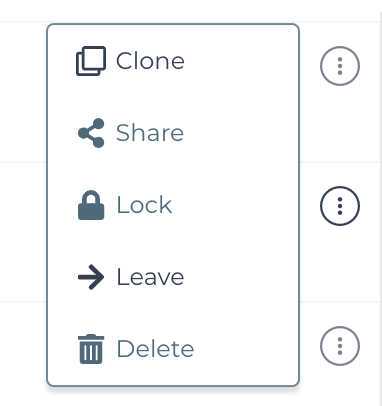Image resolution: width=382 pixels, height=406 pixels.
Task: Choose Delete from the dropdown list
Action: (173, 349)
